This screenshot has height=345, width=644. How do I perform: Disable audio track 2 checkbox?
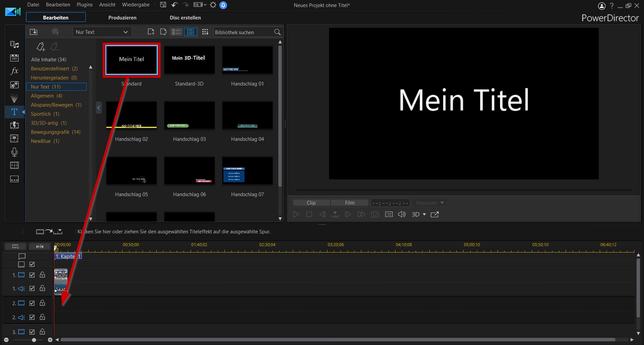(32, 317)
